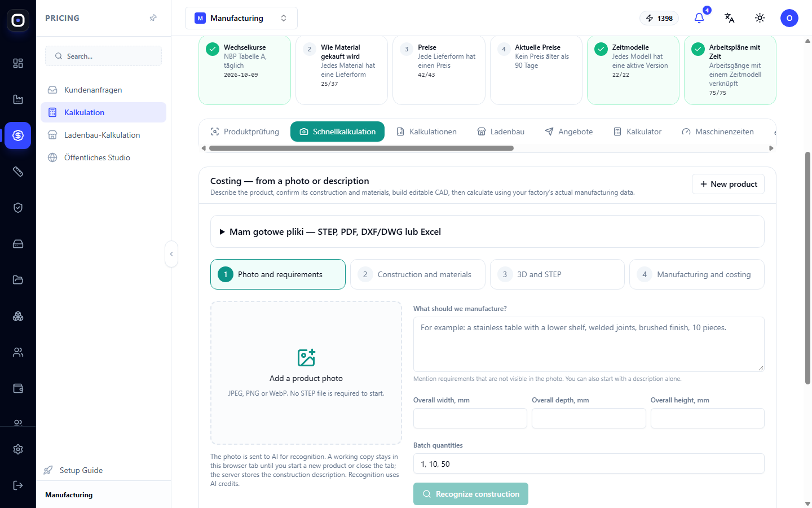The width and height of the screenshot is (812, 508).
Task: Click the Batch quantities field
Action: click(x=589, y=463)
